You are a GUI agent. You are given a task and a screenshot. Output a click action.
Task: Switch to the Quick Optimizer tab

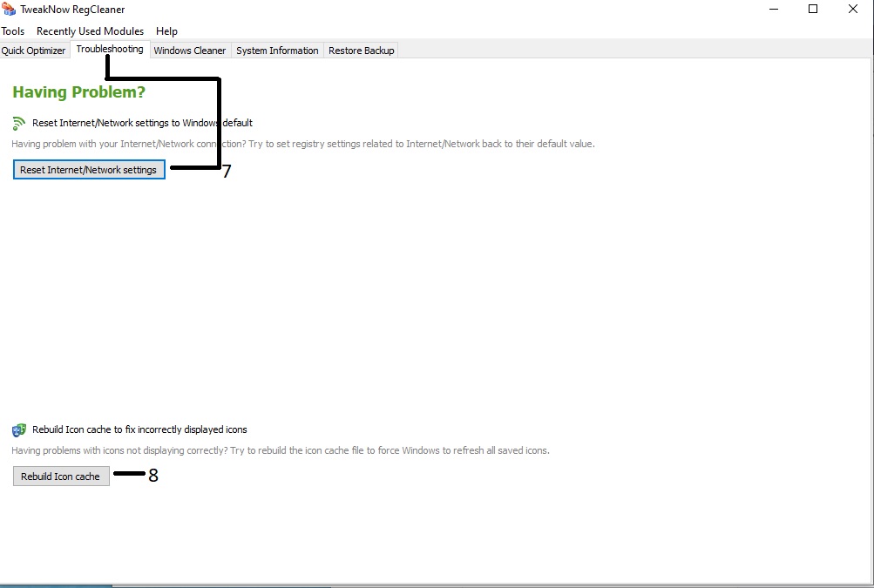(33, 51)
